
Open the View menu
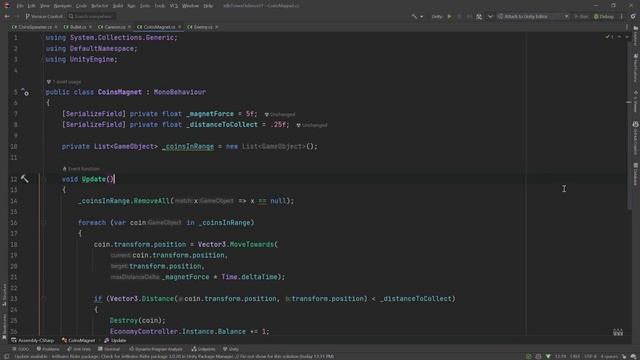pyautogui.click(x=44, y=6)
